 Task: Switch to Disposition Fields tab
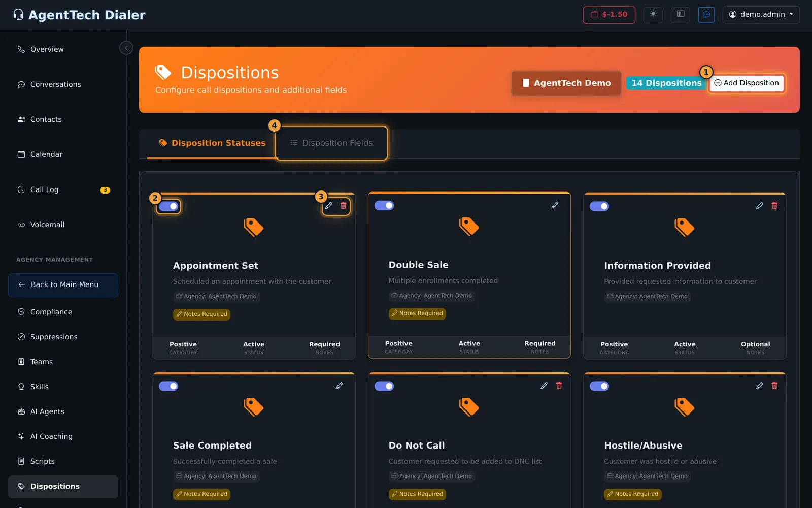(332, 143)
